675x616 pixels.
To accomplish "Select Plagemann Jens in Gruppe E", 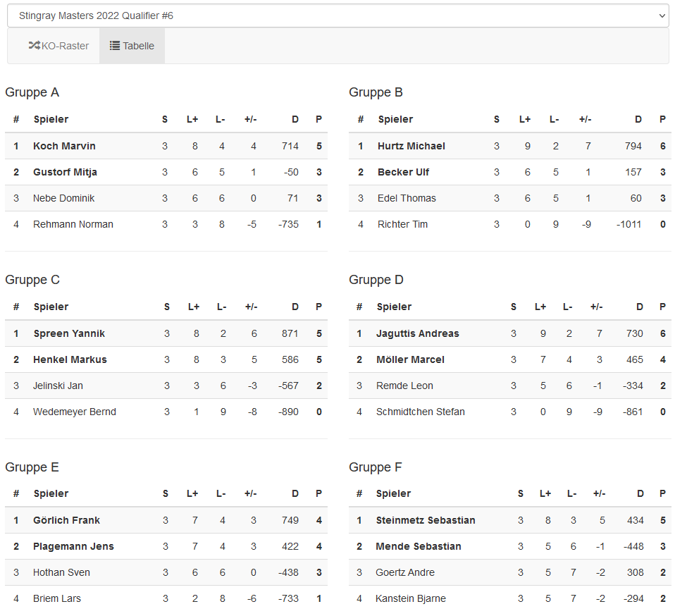I will [x=73, y=546].
